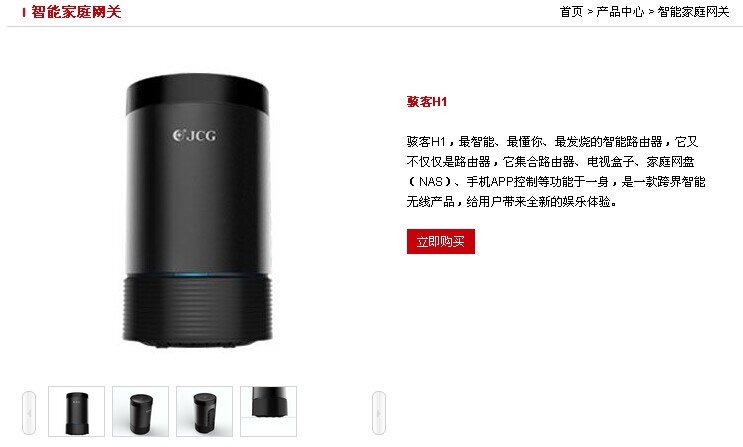Click the glossy top cap of the router
This screenshot has width=743, height=447.
(x=197, y=92)
